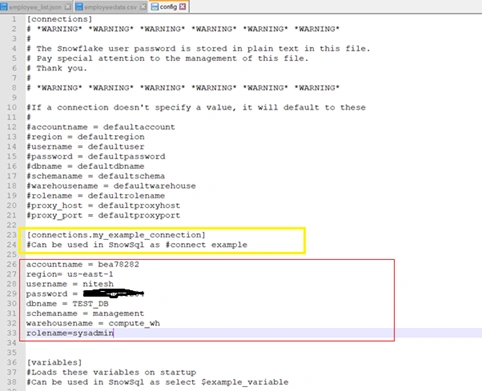482x391 pixels.
Task: Click the '#region = defaultregion' line
Action: [x=85, y=137]
